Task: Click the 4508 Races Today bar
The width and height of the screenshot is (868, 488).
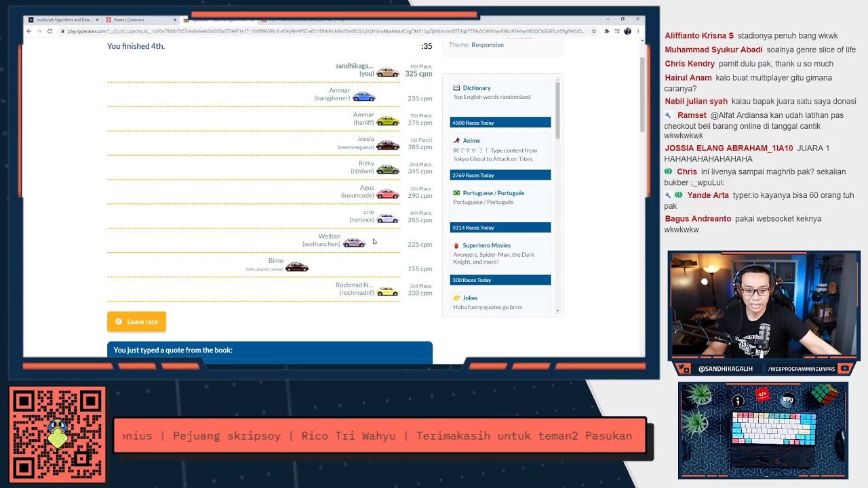Action: (500, 123)
